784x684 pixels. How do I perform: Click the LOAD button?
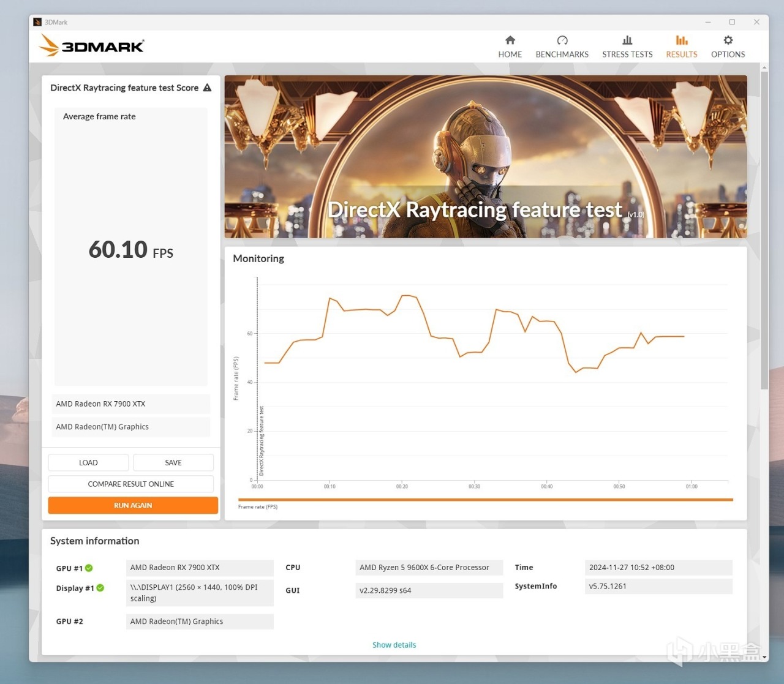88,462
